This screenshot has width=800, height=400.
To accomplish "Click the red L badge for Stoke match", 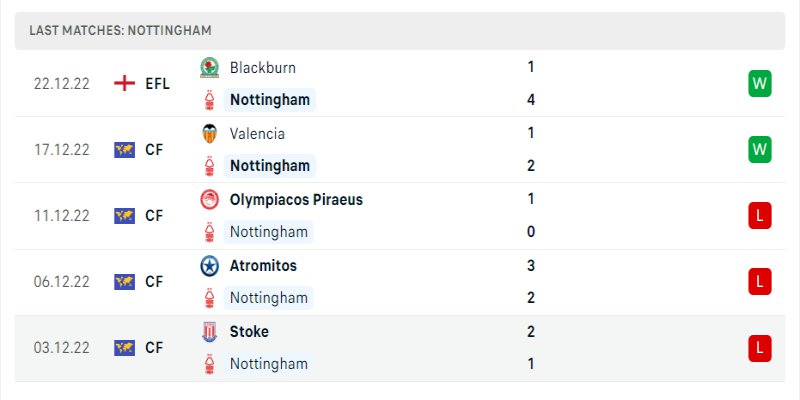I will click(759, 348).
